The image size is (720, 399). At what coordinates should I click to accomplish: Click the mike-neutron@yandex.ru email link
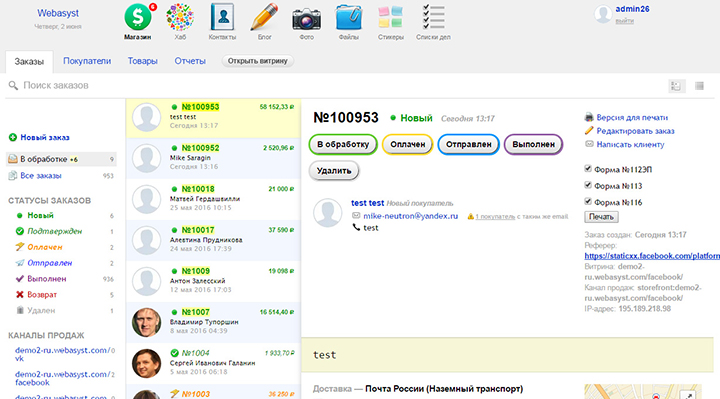pyautogui.click(x=411, y=216)
